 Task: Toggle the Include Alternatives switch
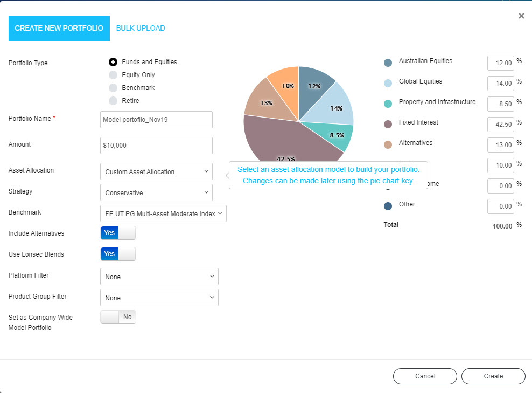[118, 233]
